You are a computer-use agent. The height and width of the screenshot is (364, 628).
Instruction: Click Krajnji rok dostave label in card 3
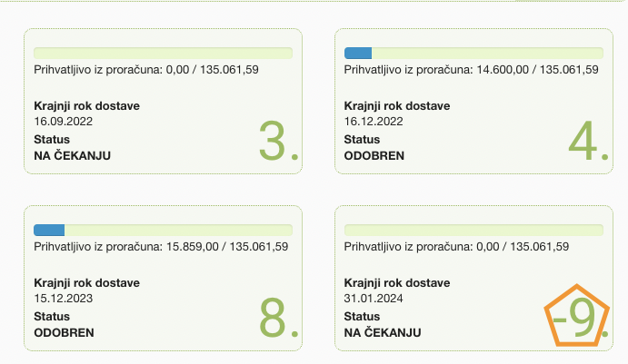(x=86, y=105)
